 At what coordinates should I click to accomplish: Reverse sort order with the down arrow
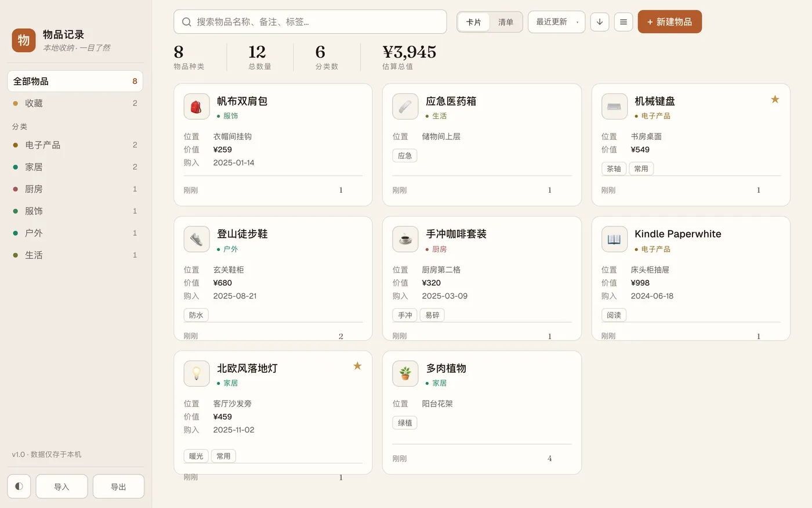point(600,22)
